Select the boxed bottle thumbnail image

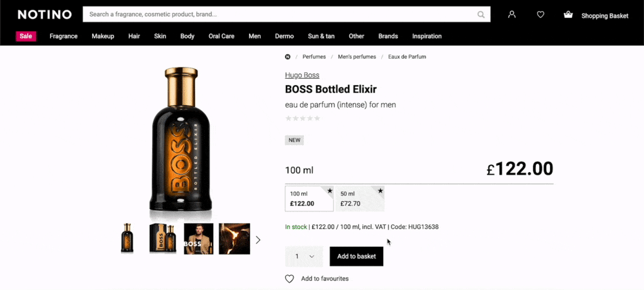[164, 238]
